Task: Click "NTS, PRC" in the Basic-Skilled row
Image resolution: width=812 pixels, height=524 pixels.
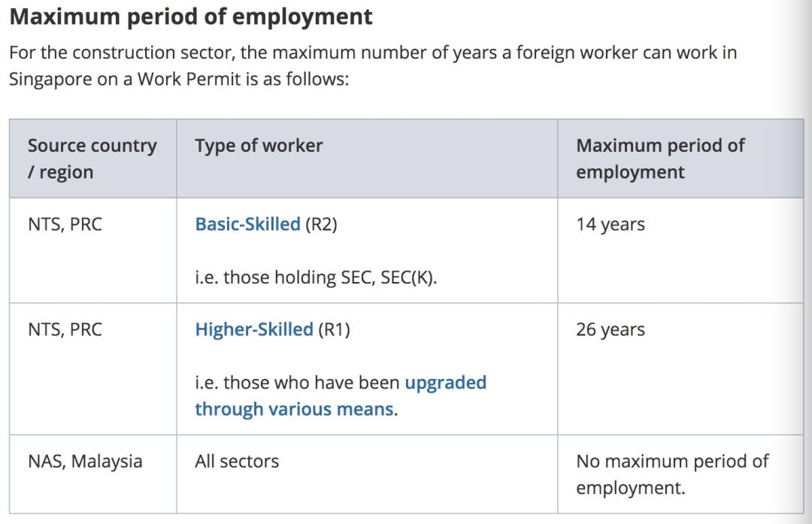Action: pyautogui.click(x=65, y=224)
